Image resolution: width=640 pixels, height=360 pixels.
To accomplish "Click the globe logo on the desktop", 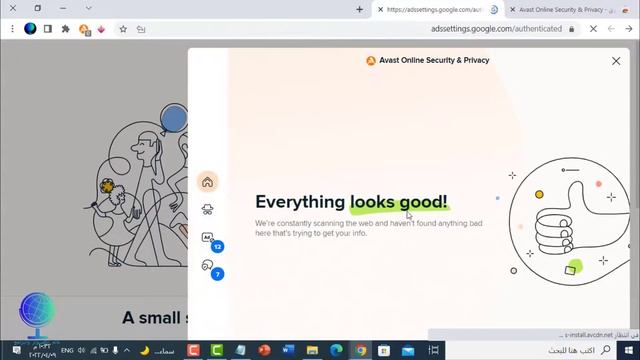I will [x=37, y=315].
